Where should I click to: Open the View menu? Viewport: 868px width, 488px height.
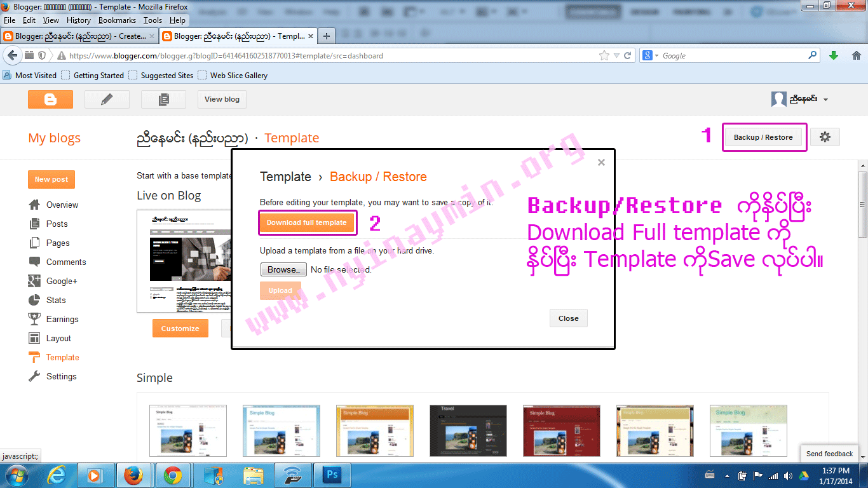pyautogui.click(x=51, y=20)
